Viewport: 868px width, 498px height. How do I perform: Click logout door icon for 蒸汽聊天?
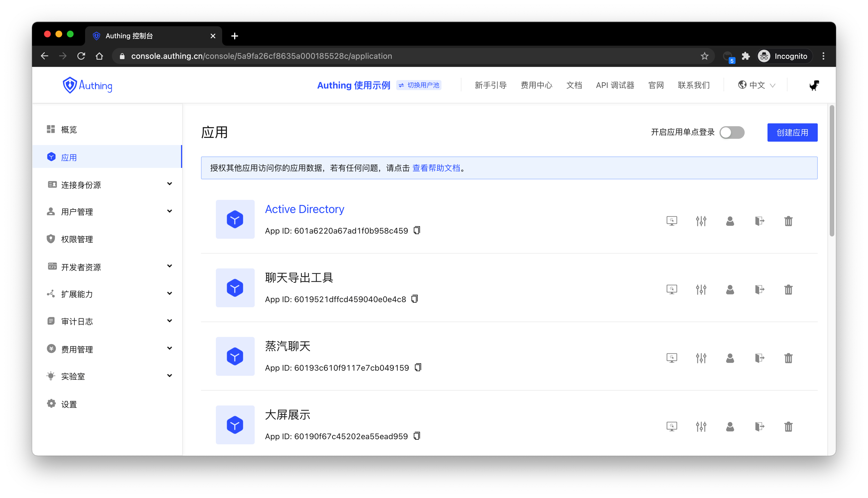click(x=759, y=358)
